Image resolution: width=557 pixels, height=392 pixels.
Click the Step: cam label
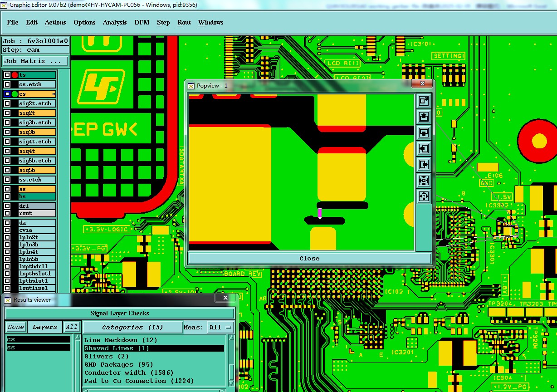tap(36, 50)
